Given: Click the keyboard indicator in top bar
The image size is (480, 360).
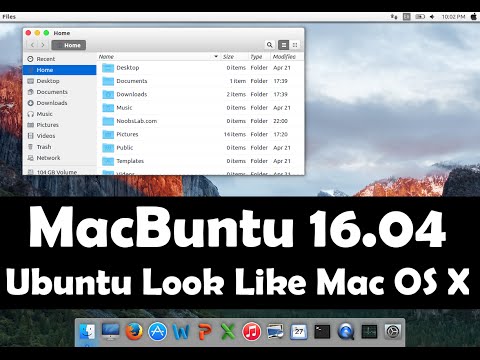Looking at the screenshot, I should (407, 17).
